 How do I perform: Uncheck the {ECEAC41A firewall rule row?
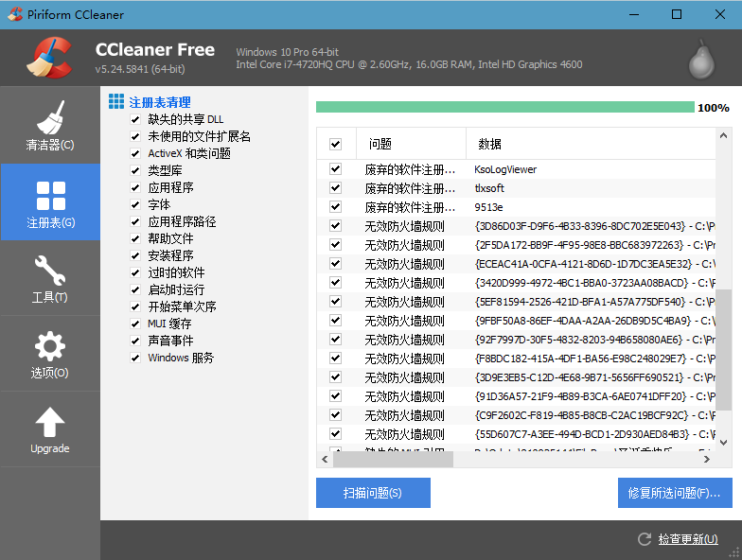(x=335, y=263)
